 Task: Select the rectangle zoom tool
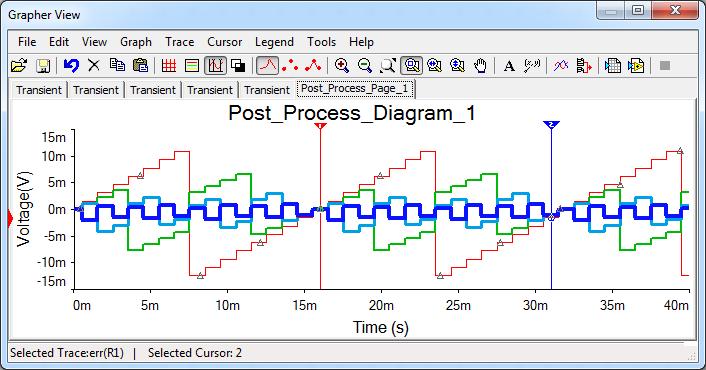tap(412, 66)
